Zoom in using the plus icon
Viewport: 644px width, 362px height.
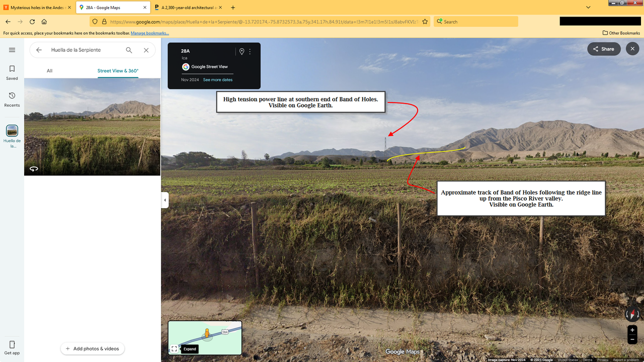pyautogui.click(x=632, y=330)
